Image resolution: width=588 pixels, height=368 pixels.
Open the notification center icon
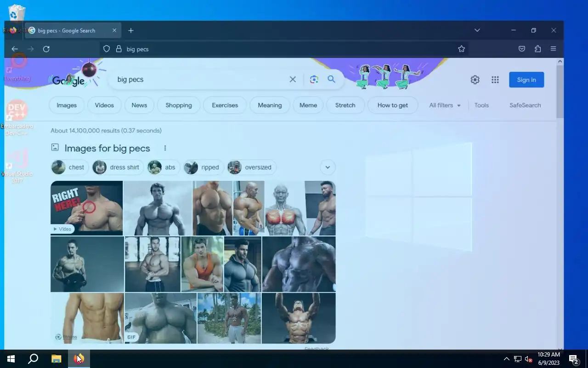pos(573,359)
